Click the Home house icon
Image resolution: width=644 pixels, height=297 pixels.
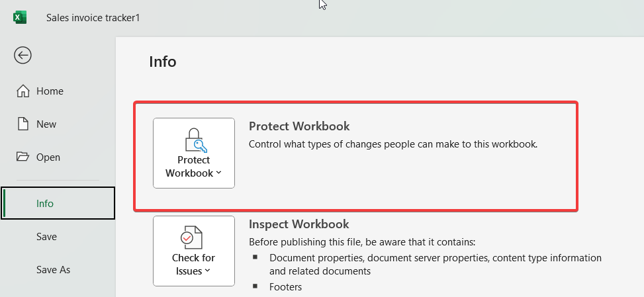(23, 91)
